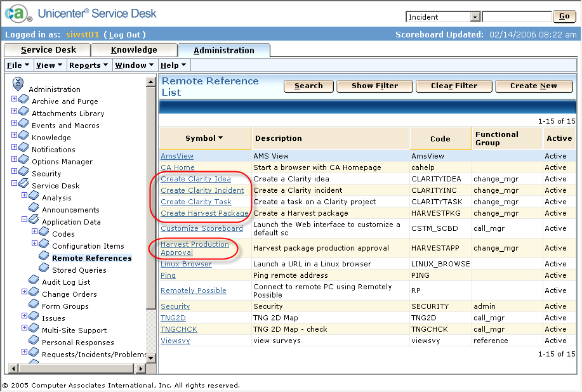Open the Incident type dropdown
The width and height of the screenshot is (582, 392).
pos(475,17)
